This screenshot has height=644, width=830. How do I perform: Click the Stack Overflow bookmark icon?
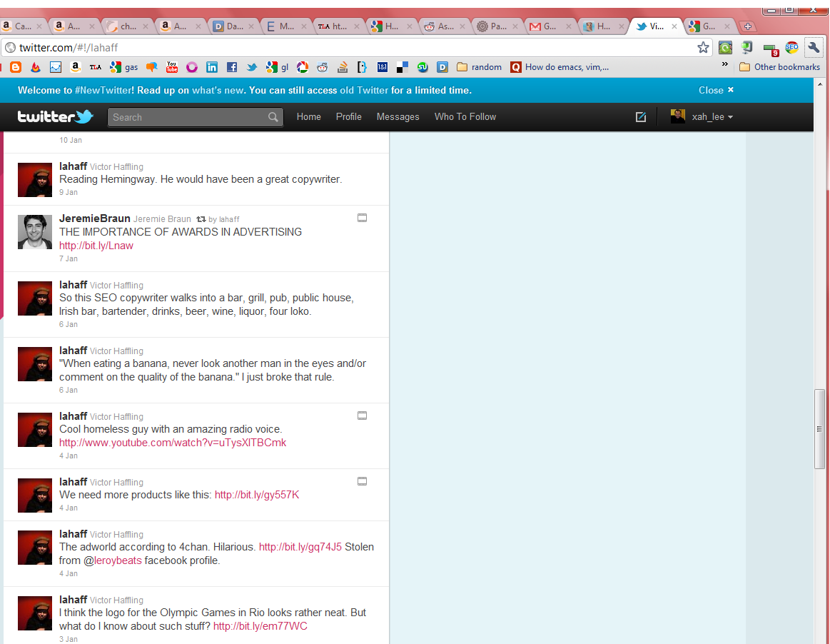point(343,67)
